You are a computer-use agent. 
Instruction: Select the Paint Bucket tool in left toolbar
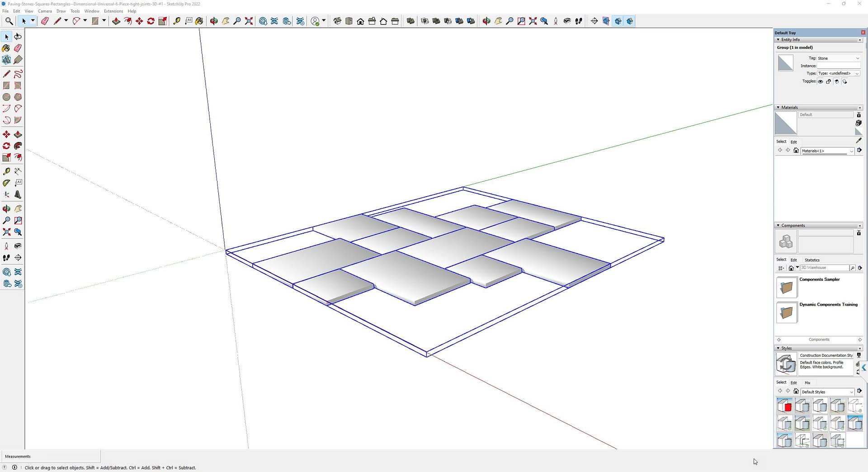click(x=6, y=48)
